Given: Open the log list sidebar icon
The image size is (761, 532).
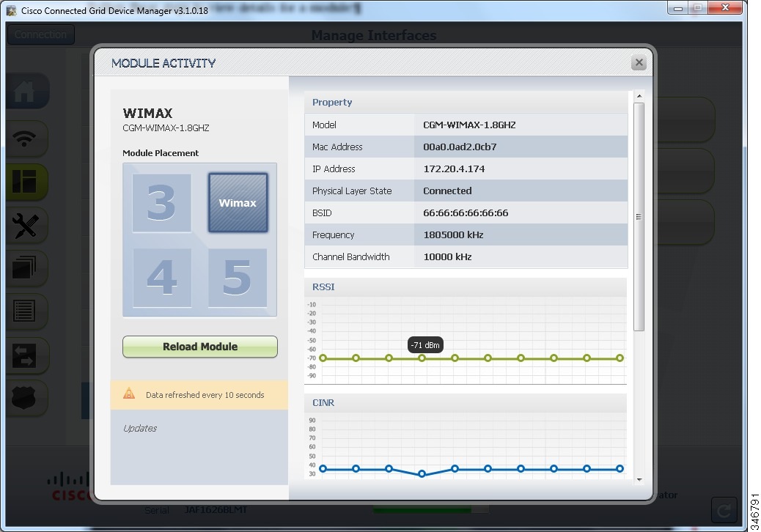Looking at the screenshot, I should [x=25, y=311].
